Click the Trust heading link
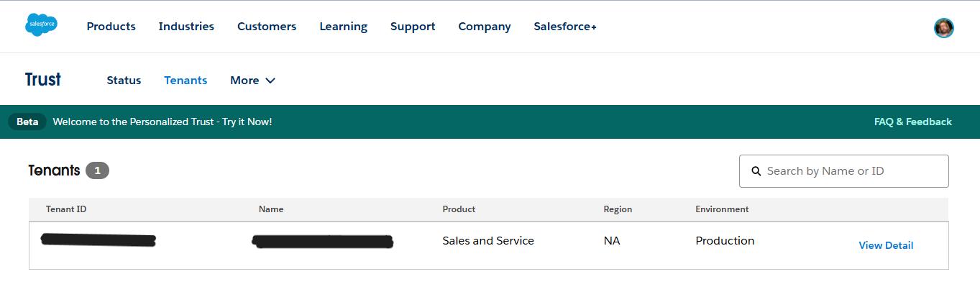This screenshot has height=292, width=980. pos(43,80)
